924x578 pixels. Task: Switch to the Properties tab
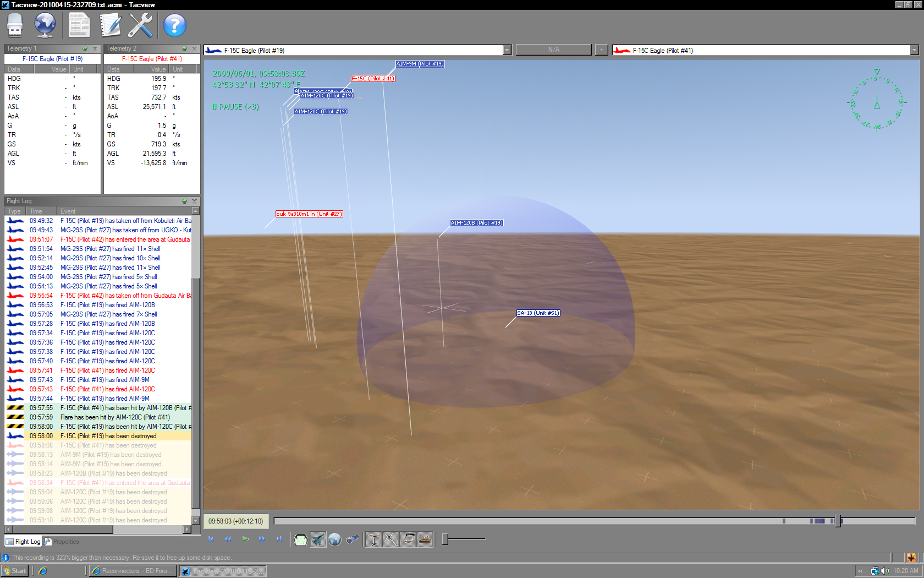(61, 542)
